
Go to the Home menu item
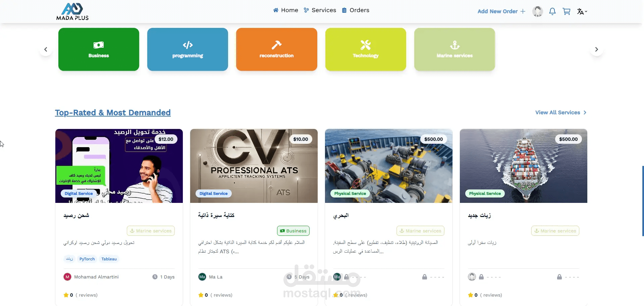point(285,10)
